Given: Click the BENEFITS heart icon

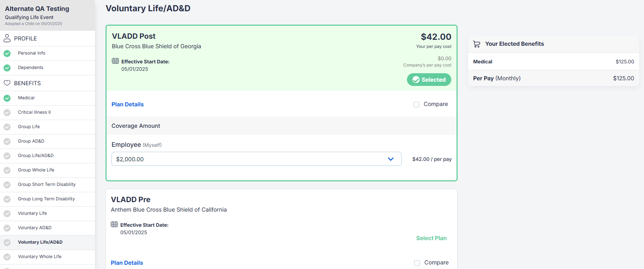Looking at the screenshot, I should coord(7,83).
